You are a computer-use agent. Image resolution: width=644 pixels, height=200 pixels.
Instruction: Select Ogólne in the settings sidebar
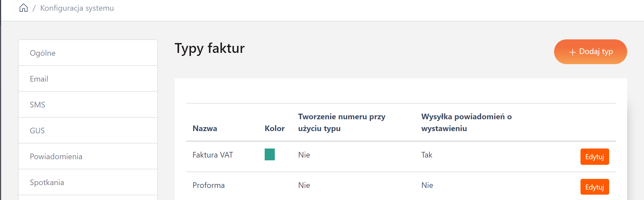(88, 53)
